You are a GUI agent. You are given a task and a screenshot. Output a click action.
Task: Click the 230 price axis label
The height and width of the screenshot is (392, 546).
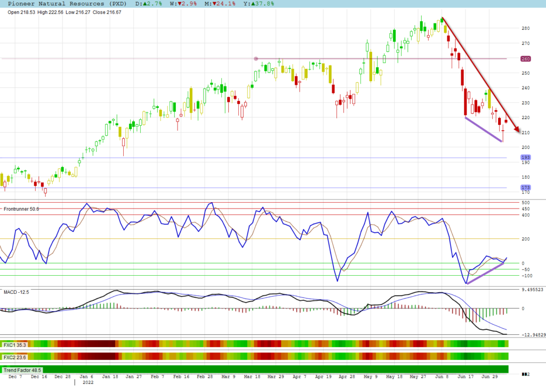click(x=525, y=103)
